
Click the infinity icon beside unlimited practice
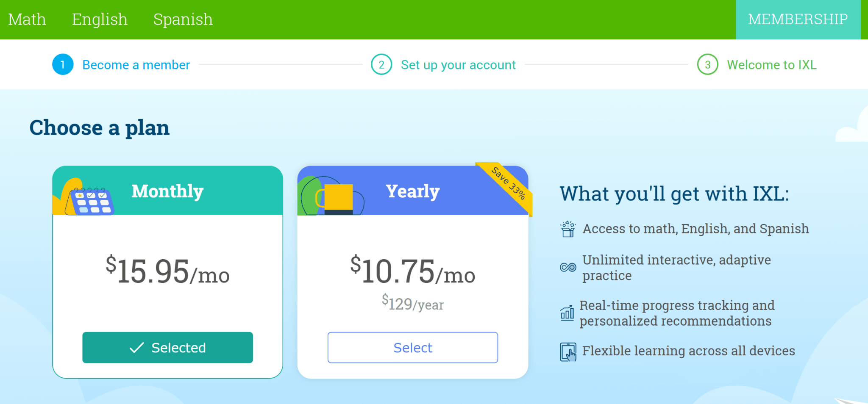pos(568,267)
